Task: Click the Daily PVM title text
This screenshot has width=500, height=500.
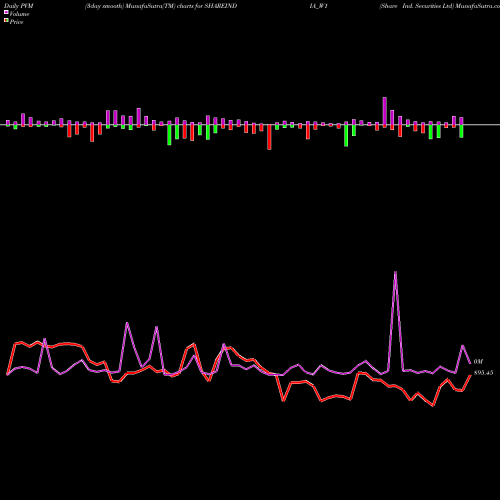Action: (x=18, y=6)
